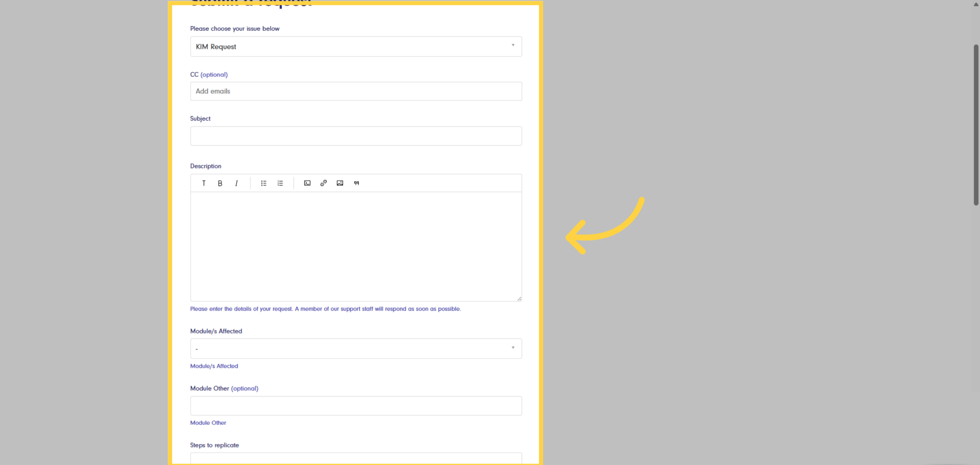Screen dimensions: 980x465
Task: Toggle bold formatting in description toolbar
Action: (x=220, y=183)
